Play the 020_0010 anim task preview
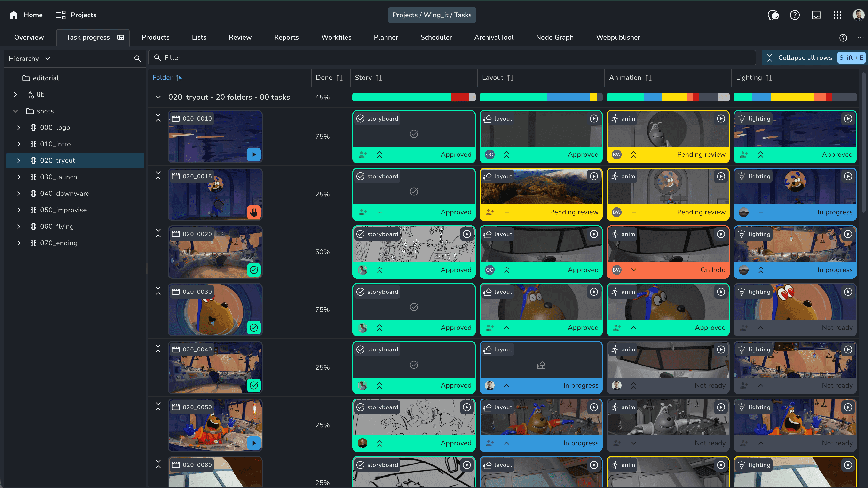This screenshot has height=488, width=868. tap(721, 119)
